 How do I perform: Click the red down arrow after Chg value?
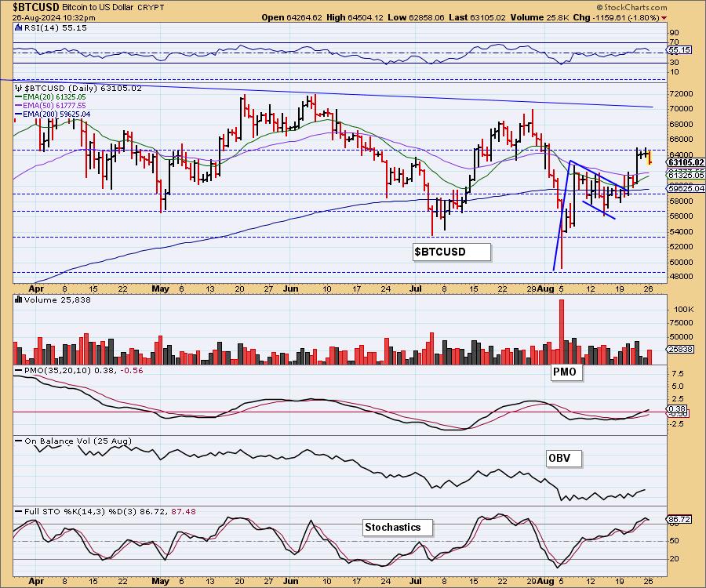click(x=664, y=18)
